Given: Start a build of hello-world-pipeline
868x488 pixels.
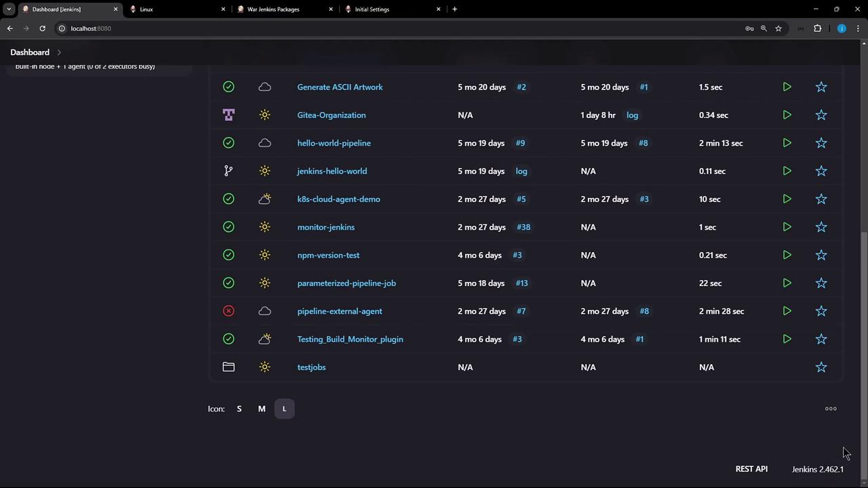Looking at the screenshot, I should [787, 143].
